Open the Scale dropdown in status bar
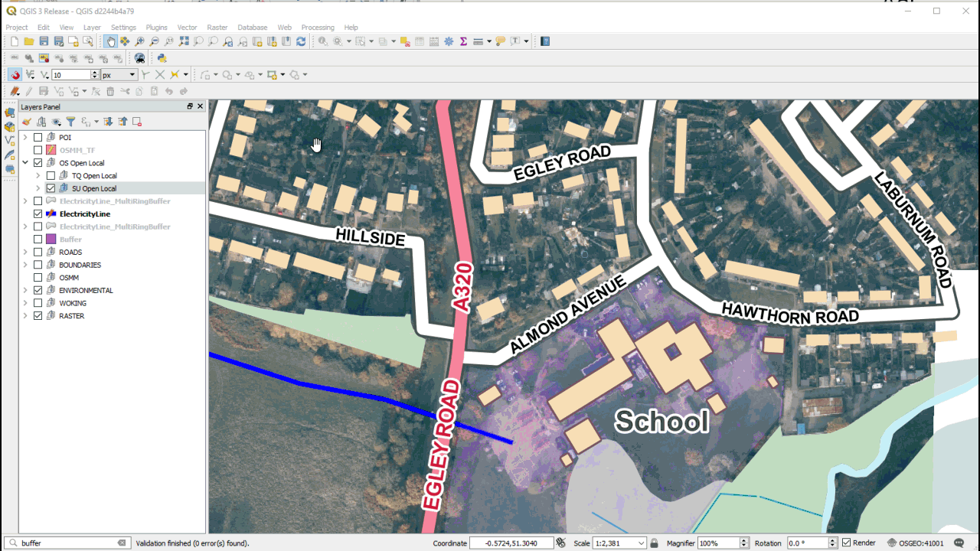This screenshot has height=551, width=980. tap(641, 543)
